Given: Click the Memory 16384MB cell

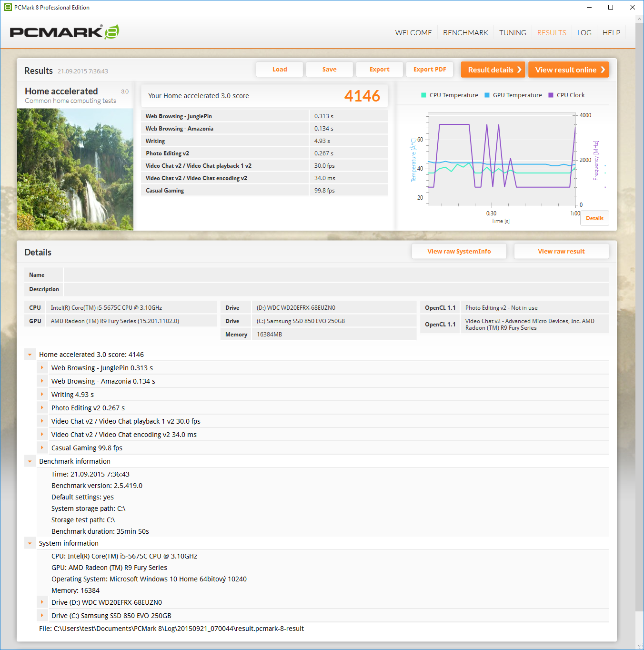Looking at the screenshot, I should (334, 335).
